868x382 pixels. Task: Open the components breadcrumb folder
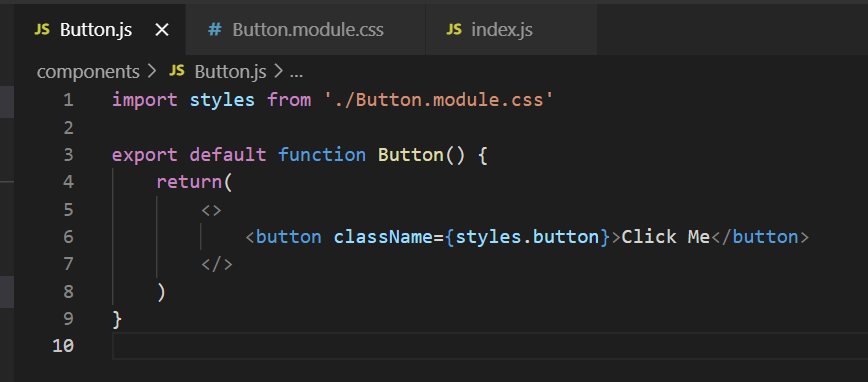88,72
